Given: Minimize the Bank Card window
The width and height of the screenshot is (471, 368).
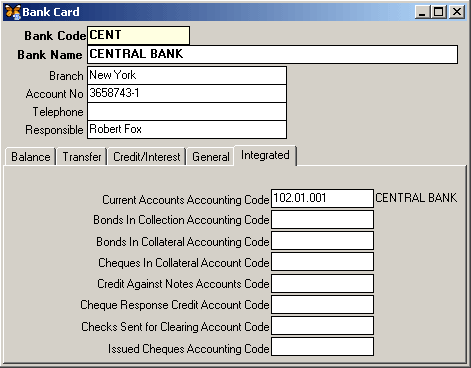Looking at the screenshot, I should coord(422,12).
